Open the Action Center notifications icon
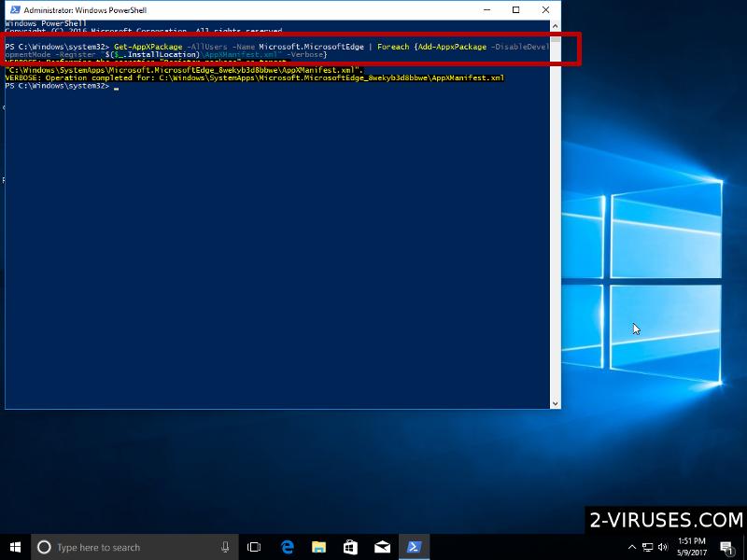747x560 pixels. pos(726,548)
